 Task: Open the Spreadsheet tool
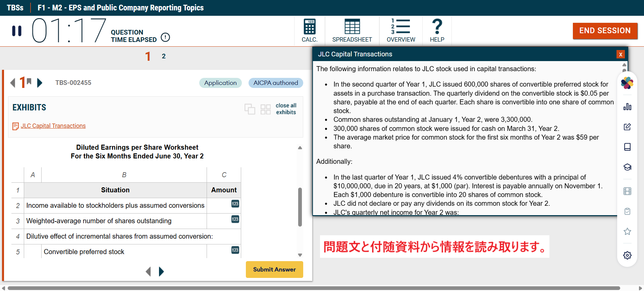(x=352, y=31)
